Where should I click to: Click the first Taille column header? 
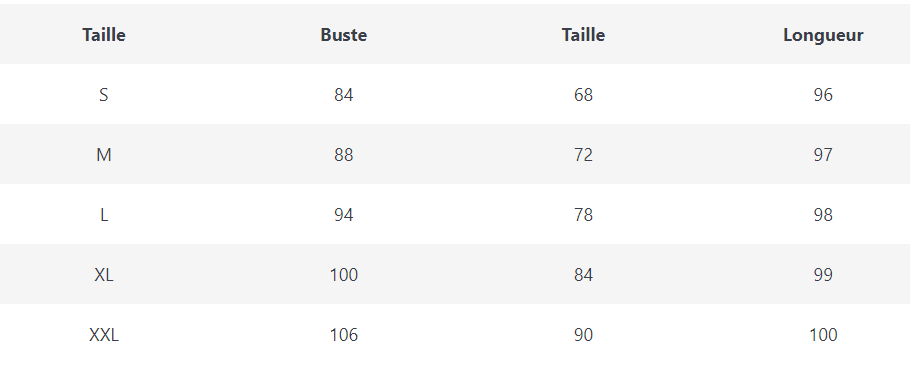point(104,35)
